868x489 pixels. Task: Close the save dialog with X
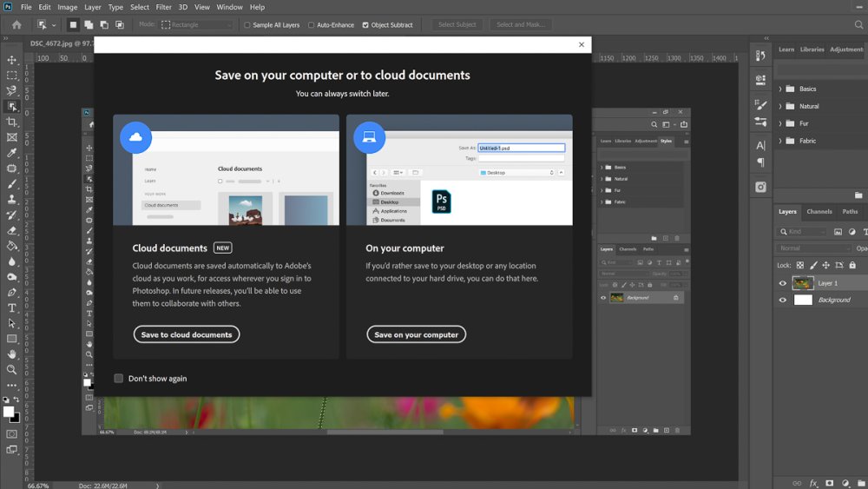pos(582,45)
